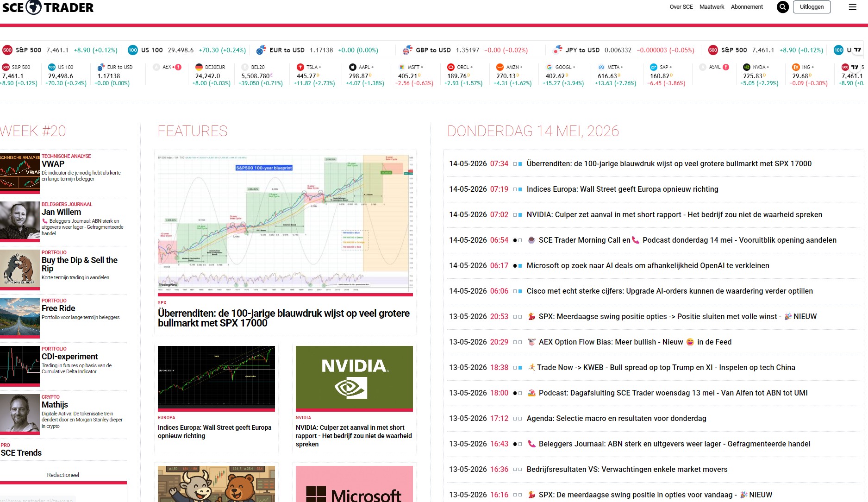Click the ING logo icon
Viewport: 868px width, 502px height.
tap(796, 67)
